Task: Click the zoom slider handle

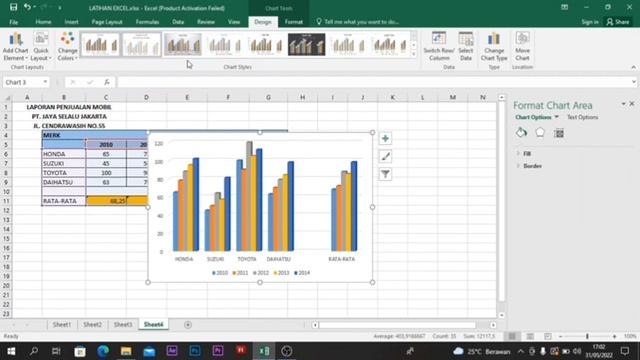Action: [587, 336]
